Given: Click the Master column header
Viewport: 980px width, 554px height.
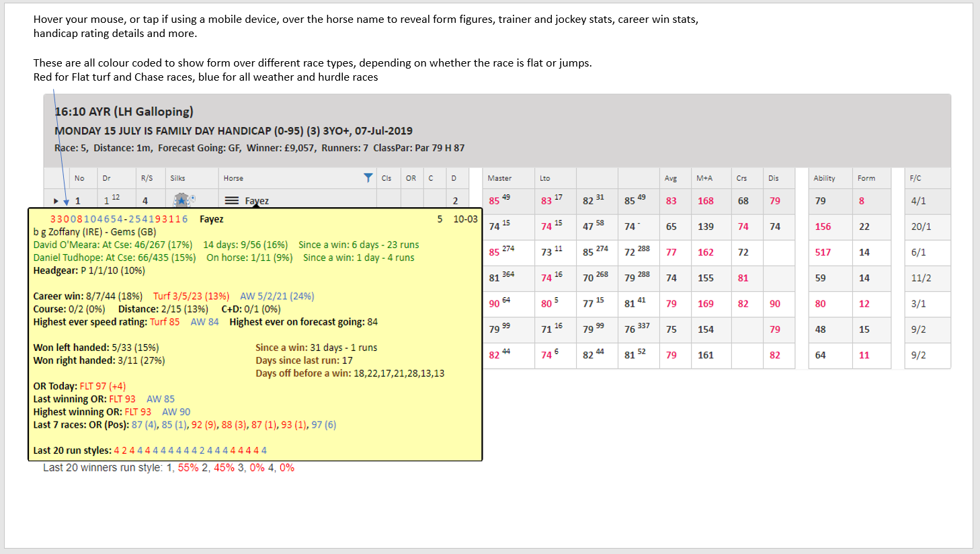Looking at the screenshot, I should point(499,178).
